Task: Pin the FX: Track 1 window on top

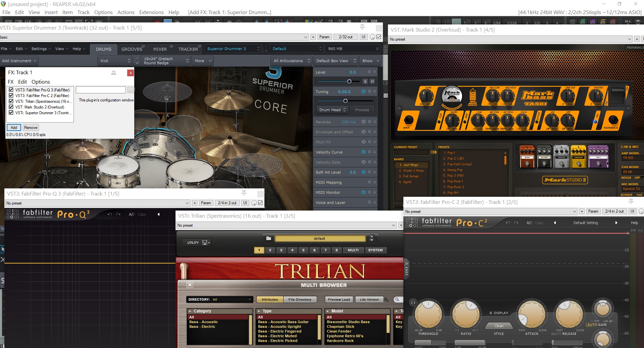Action: pyautogui.click(x=114, y=73)
